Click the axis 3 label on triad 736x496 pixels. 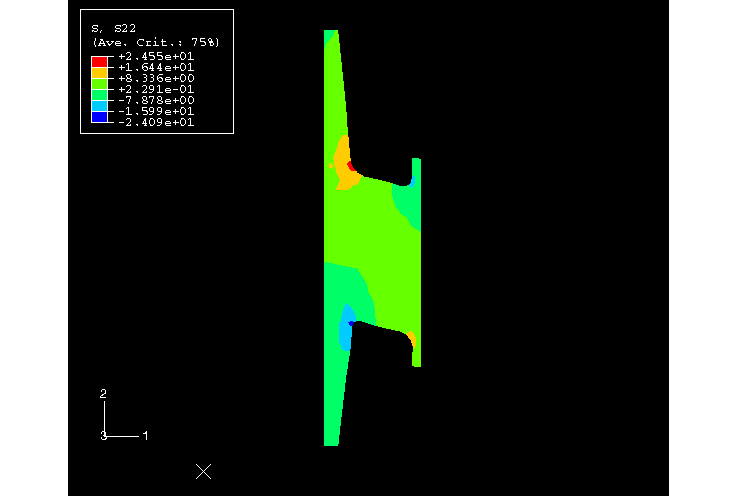click(x=103, y=436)
